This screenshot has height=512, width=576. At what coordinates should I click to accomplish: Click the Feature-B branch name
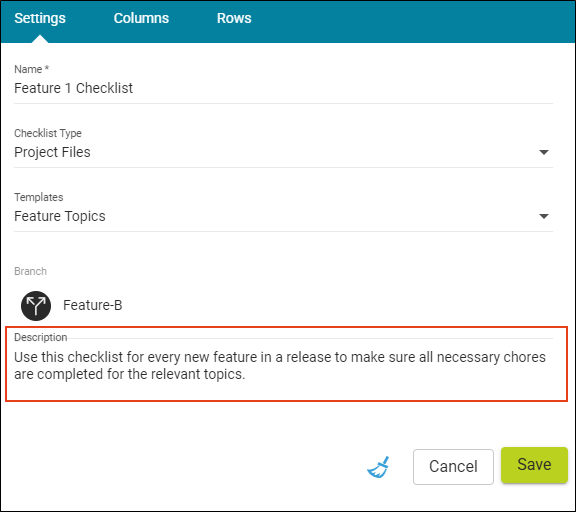[93, 305]
